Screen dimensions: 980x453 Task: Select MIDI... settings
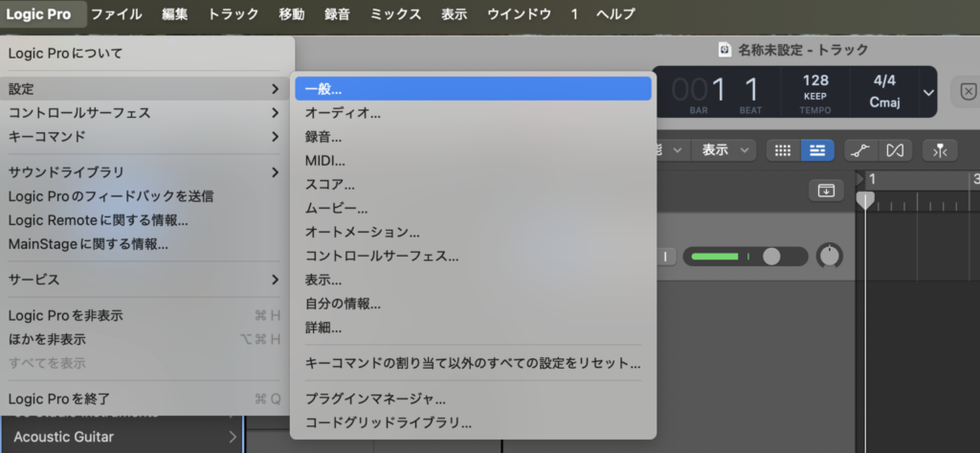pyautogui.click(x=473, y=161)
